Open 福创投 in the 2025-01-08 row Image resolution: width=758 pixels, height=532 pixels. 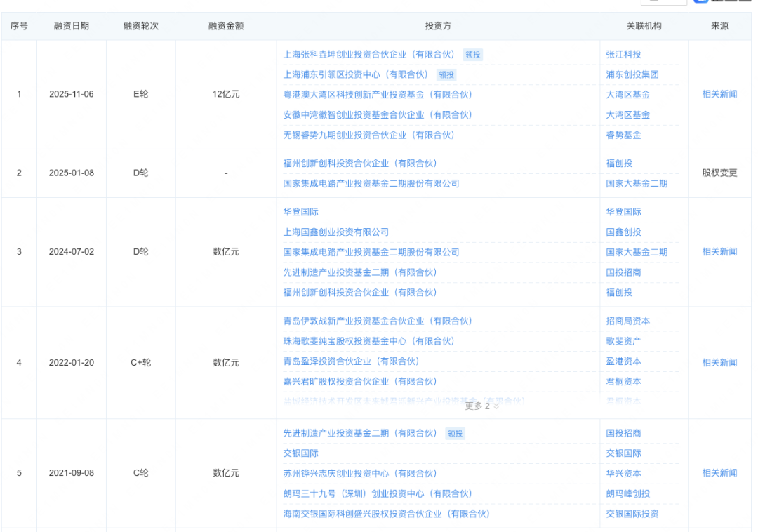(x=619, y=164)
